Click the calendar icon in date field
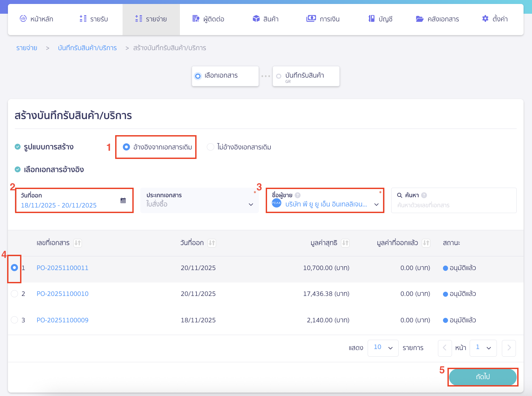Viewport: 532px width, 396px height. click(123, 200)
